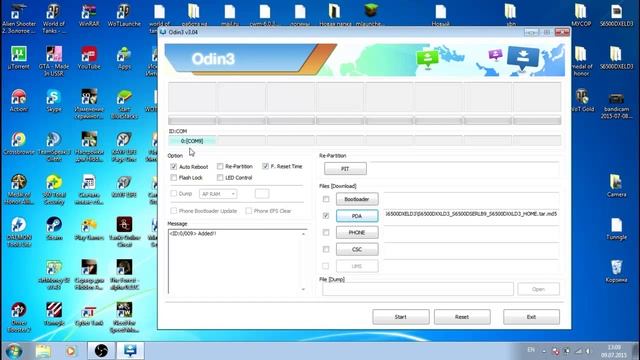Check the box next to Bootloader

pyautogui.click(x=326, y=199)
